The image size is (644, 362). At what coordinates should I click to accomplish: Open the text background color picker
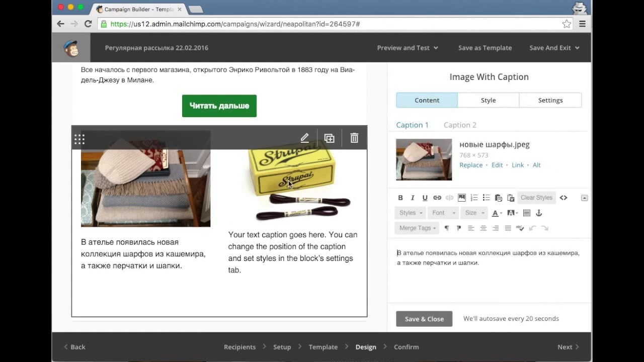pyautogui.click(x=512, y=213)
